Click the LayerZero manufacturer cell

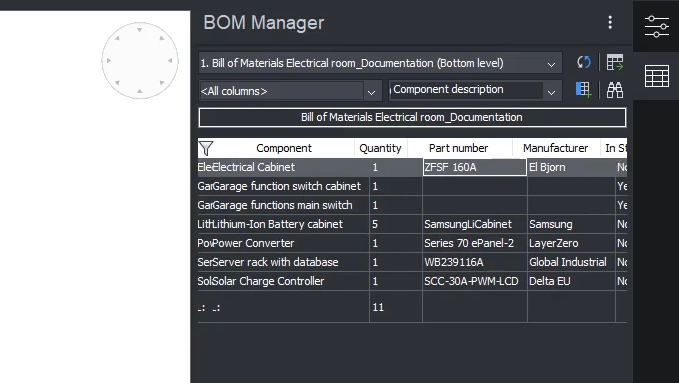point(571,243)
